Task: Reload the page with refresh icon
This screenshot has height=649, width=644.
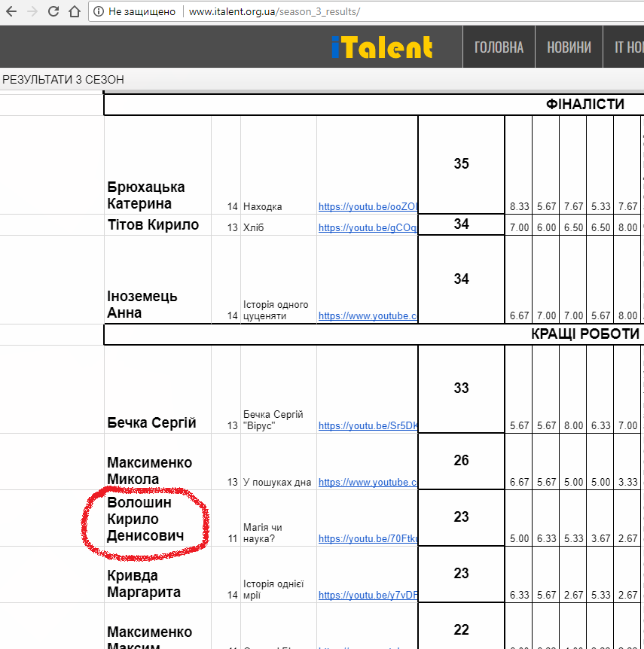Action: click(x=53, y=12)
